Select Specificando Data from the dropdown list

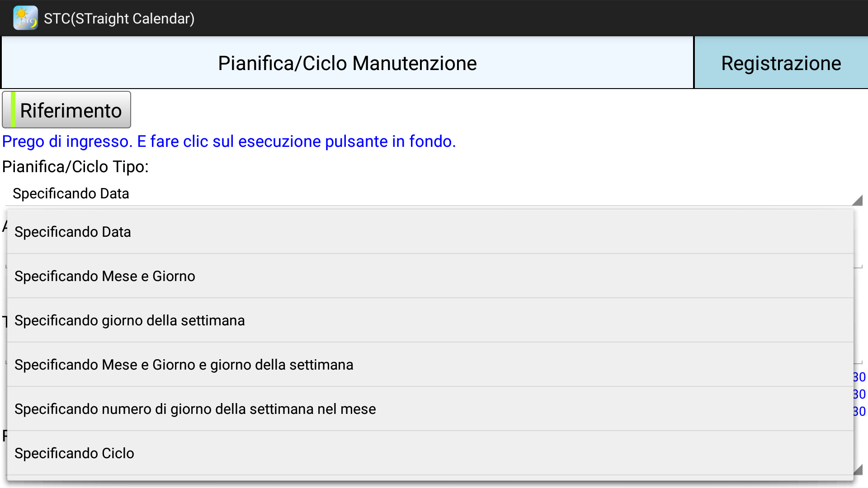pyautogui.click(x=72, y=232)
